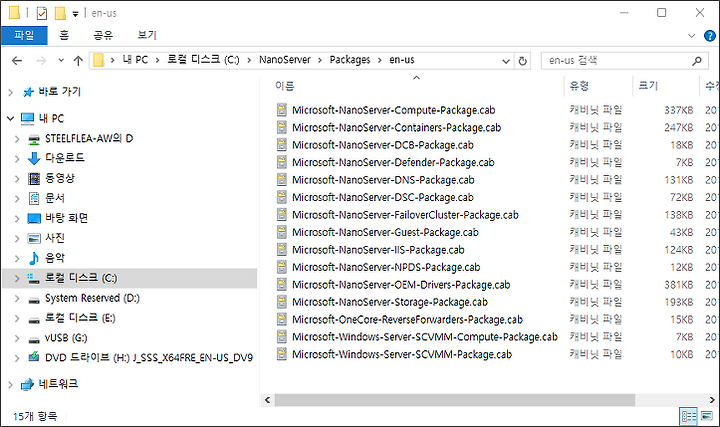Click the STEELFLEA-AW의 D drive icon
720x427 pixels.
click(34, 139)
